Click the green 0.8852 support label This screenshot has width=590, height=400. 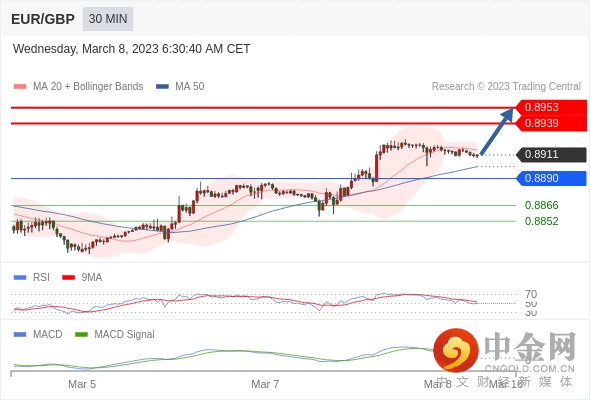coord(541,221)
